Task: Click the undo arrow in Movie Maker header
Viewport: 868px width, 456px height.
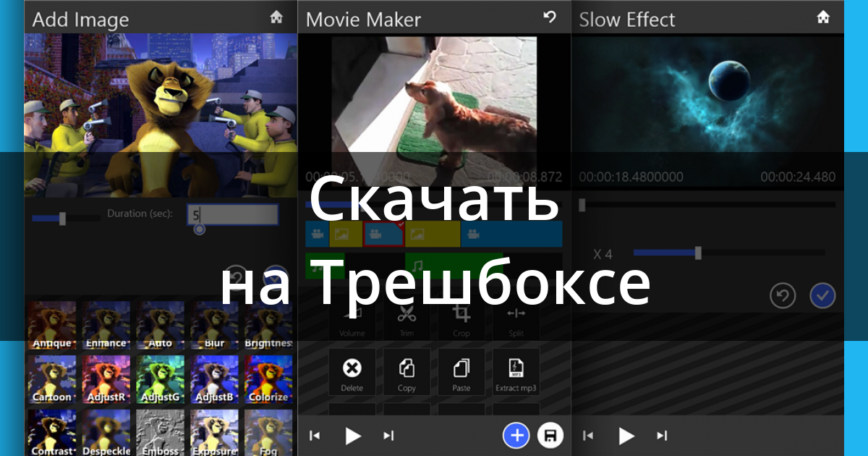Action: pos(550,17)
